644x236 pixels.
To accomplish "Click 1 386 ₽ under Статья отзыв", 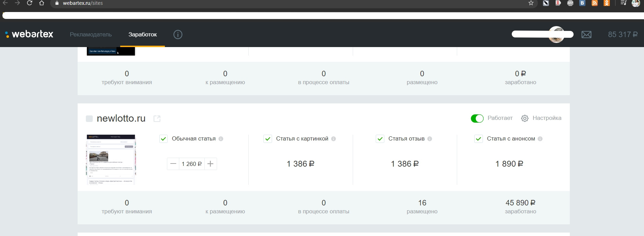I will pyautogui.click(x=405, y=164).
